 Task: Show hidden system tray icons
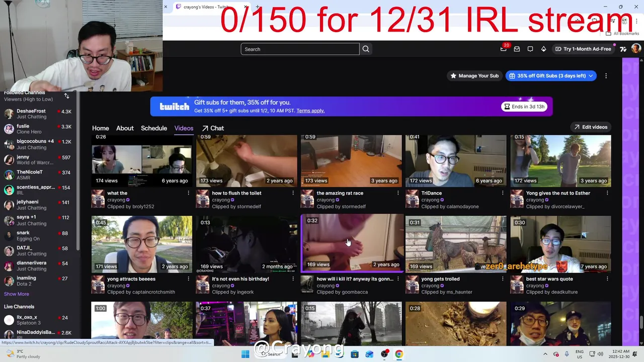click(545, 354)
